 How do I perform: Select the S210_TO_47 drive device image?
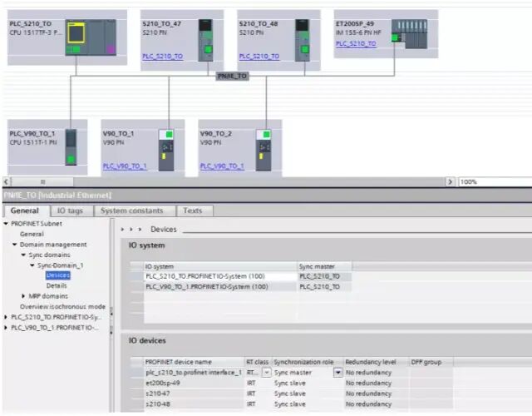coord(205,40)
